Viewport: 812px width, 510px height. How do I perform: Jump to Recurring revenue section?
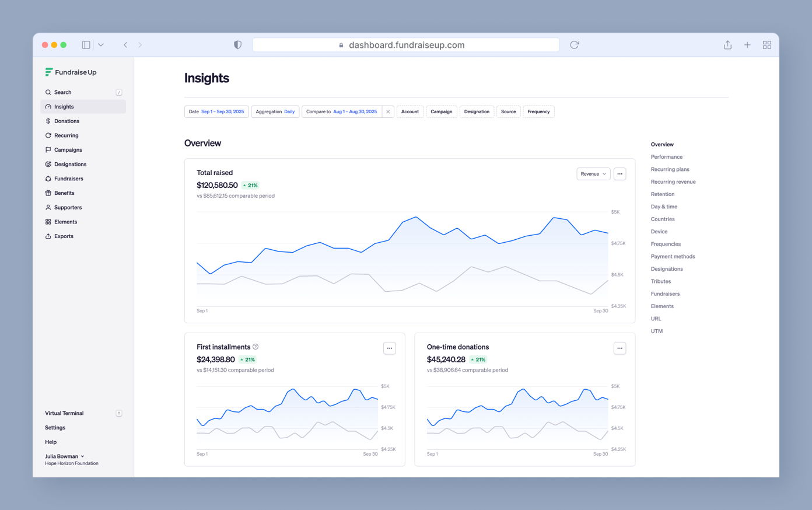(x=673, y=182)
